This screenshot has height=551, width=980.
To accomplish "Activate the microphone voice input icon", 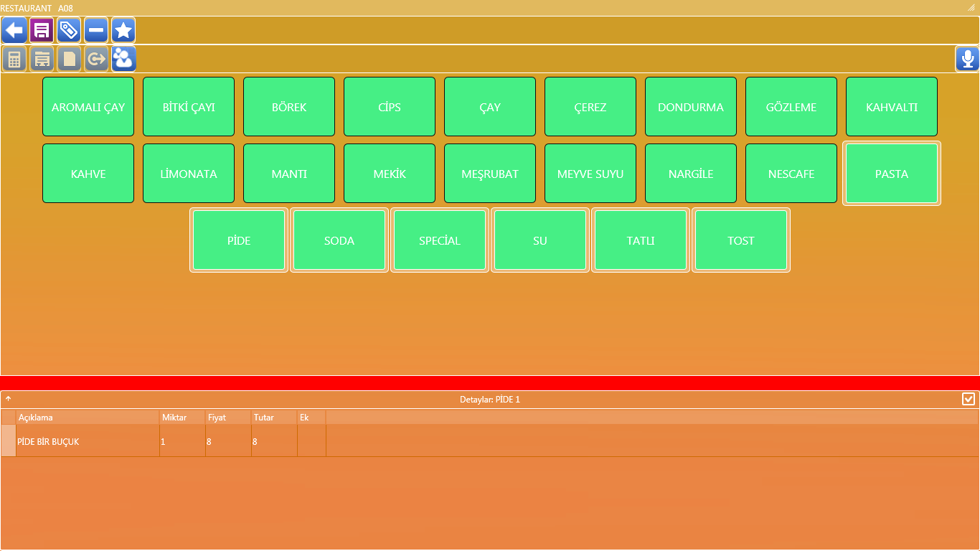I will [967, 59].
